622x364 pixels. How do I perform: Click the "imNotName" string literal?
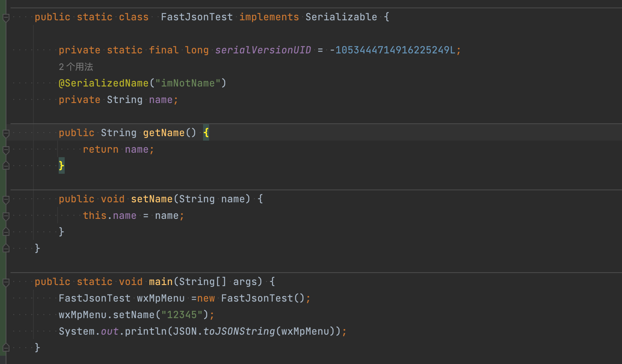click(188, 83)
